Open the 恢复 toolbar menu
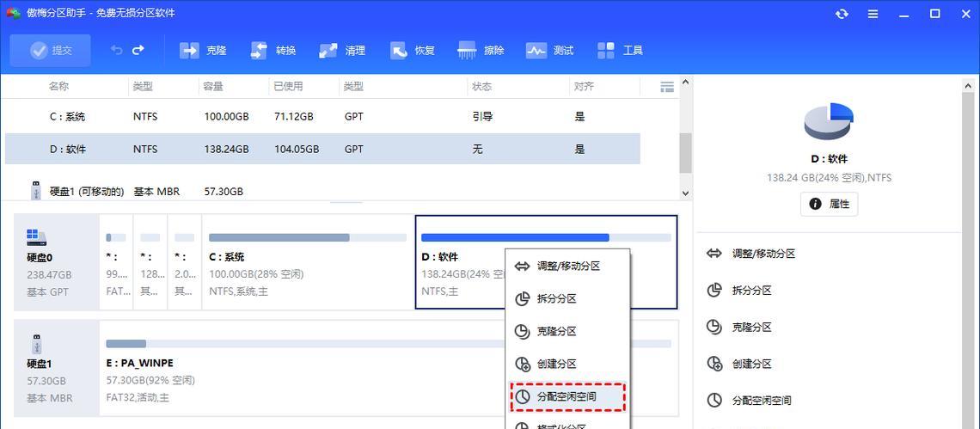Image resolution: width=980 pixels, height=429 pixels. 412,51
